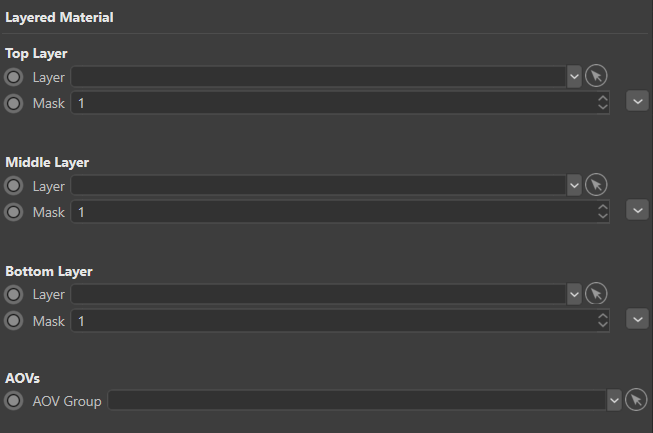Screen dimensions: 653x433
Task: Open the AOV Group dropdown arrow
Action: (x=614, y=400)
